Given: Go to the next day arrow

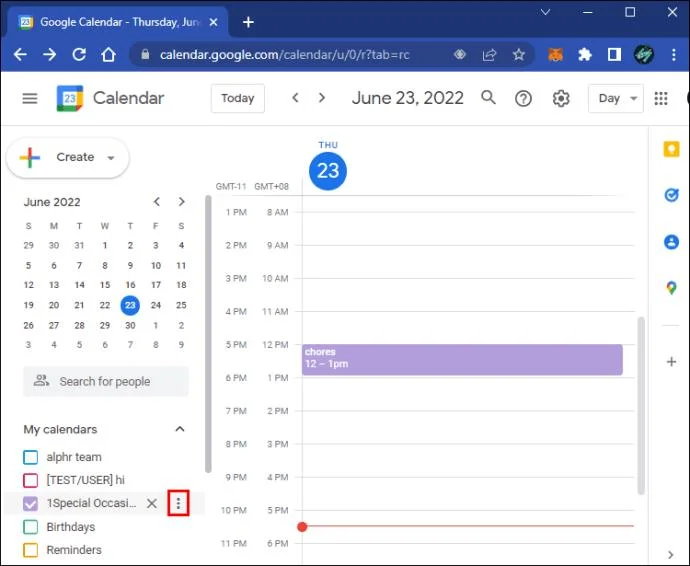Looking at the screenshot, I should pos(322,98).
